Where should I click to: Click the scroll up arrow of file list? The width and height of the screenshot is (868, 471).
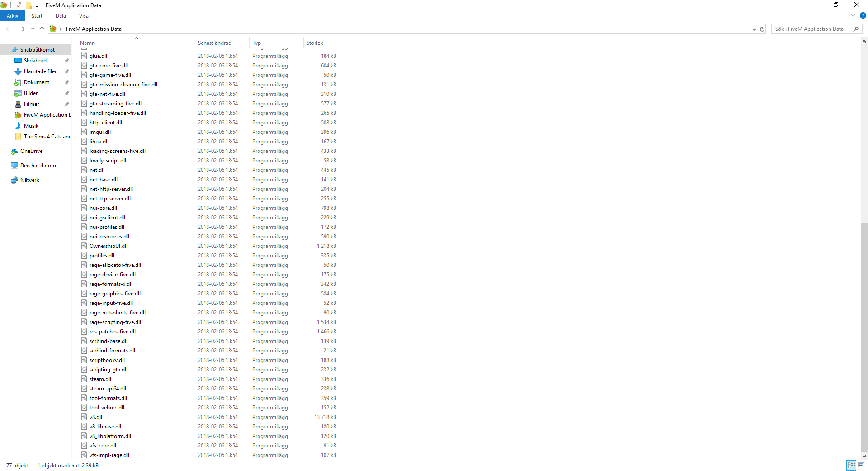coord(864,41)
